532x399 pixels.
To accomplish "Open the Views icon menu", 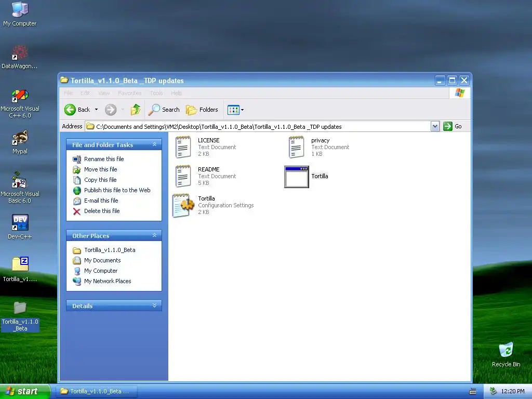I will coord(233,110).
